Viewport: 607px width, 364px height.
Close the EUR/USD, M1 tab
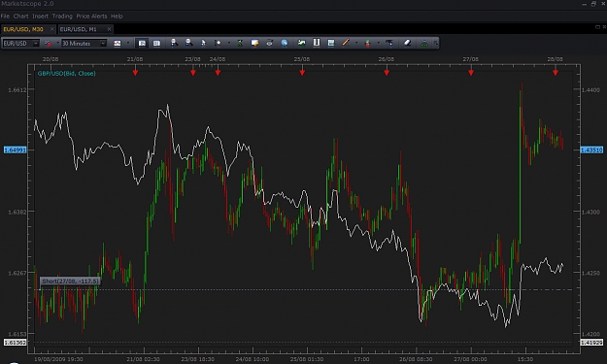point(109,29)
